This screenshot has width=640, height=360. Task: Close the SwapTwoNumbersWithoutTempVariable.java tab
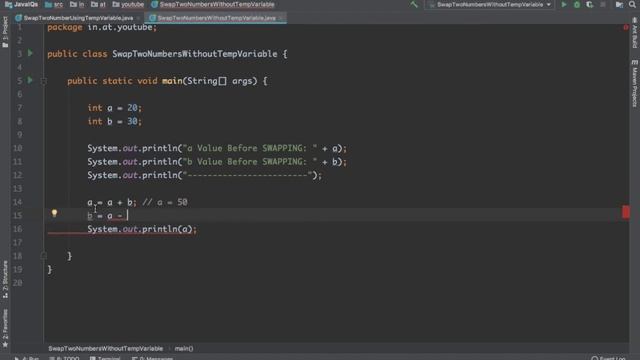[x=281, y=18]
